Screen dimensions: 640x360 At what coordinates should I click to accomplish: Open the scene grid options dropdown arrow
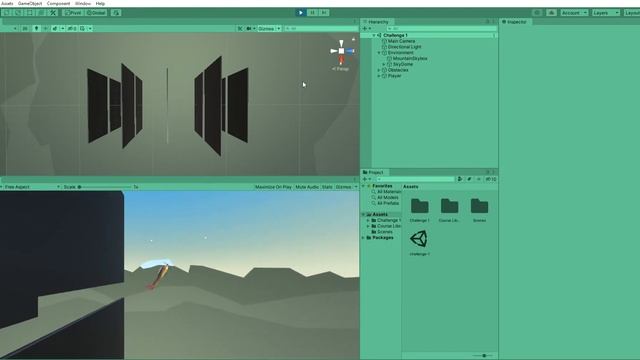90,29
